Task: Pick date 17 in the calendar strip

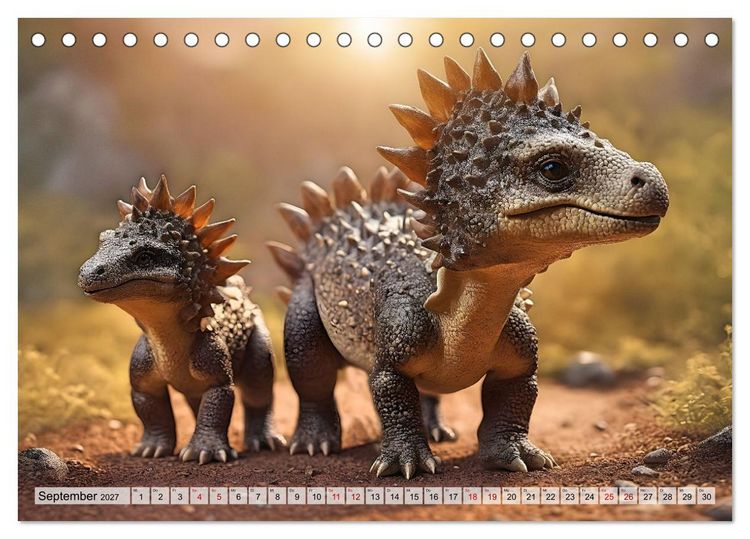Action: 453,496
